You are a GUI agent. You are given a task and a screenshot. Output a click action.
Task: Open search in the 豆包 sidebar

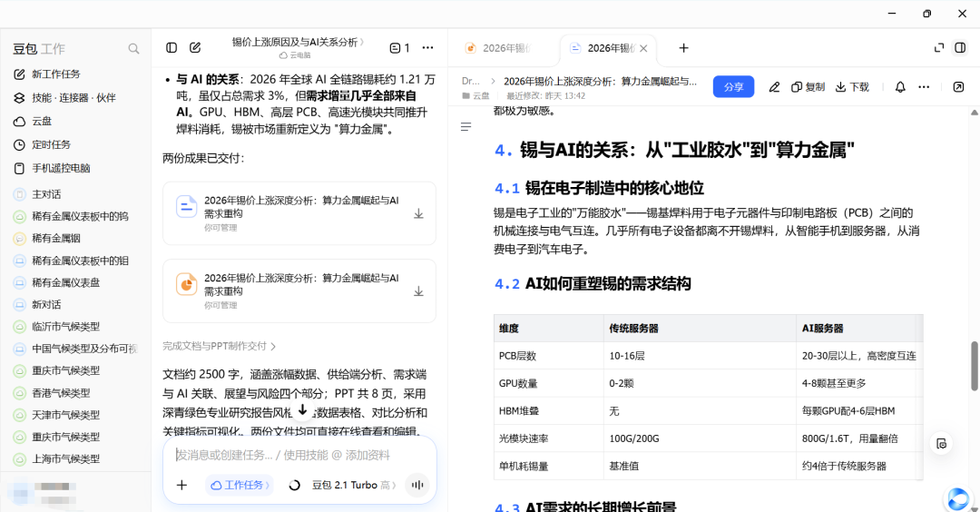(133, 49)
